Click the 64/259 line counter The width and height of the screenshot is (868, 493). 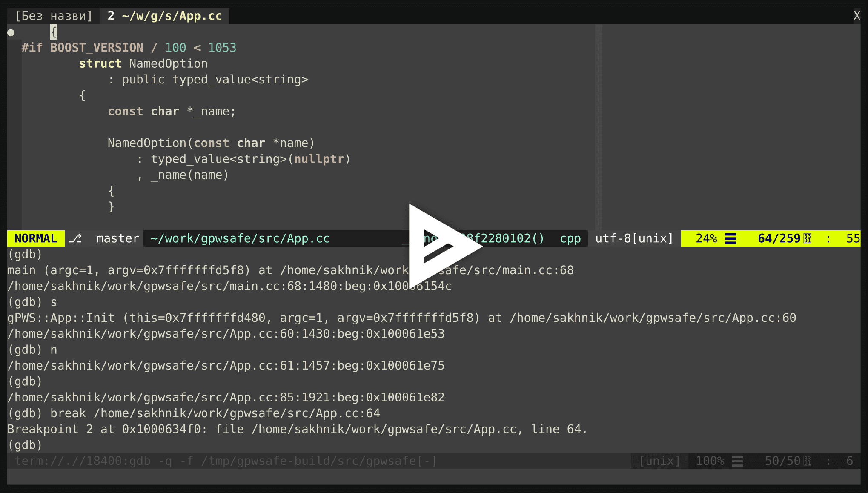point(779,238)
